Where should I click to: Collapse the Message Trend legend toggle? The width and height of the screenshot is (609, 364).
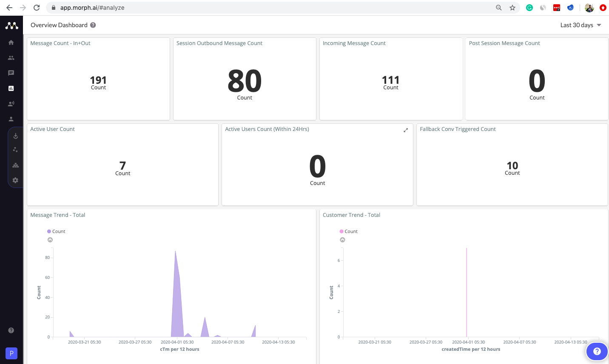point(50,240)
